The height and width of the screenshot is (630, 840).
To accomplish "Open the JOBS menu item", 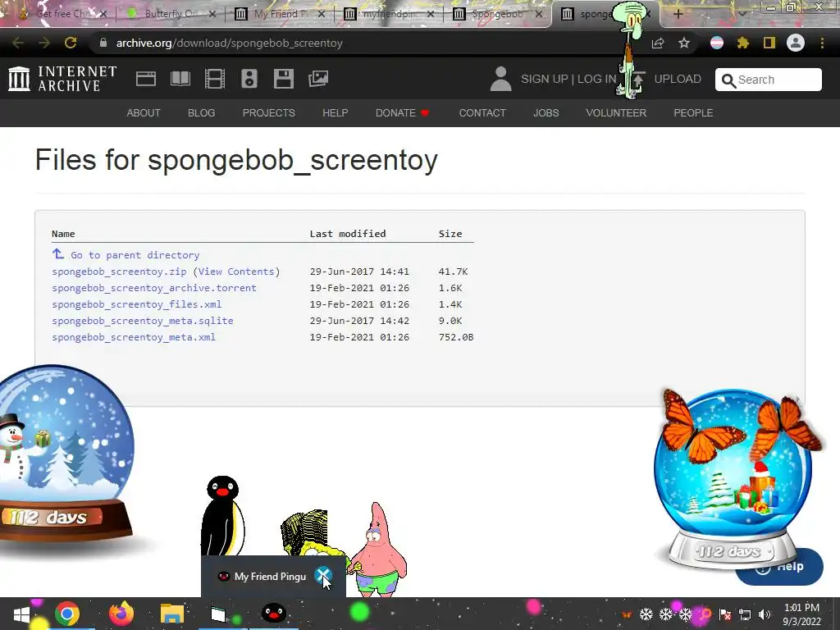I will 546,113.
